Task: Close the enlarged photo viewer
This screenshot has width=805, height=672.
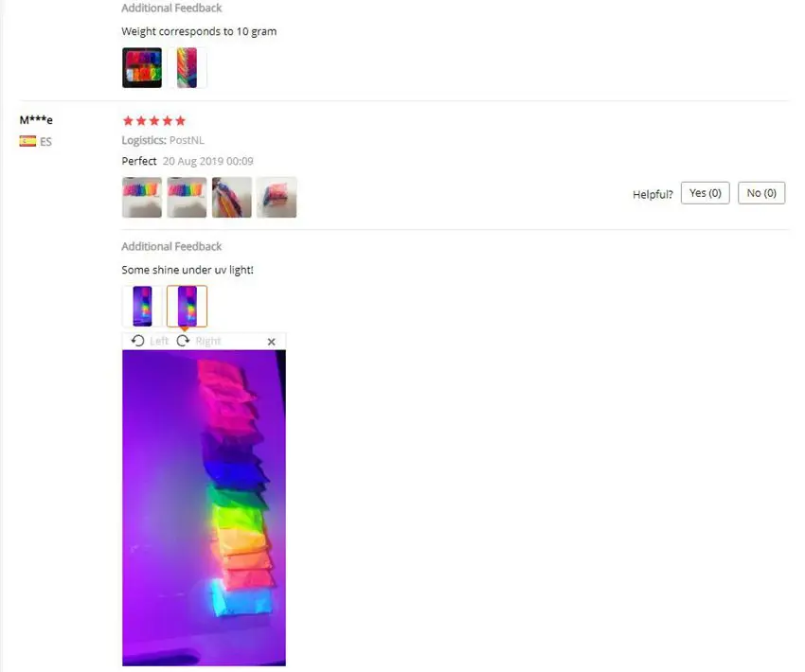Action: tap(272, 342)
